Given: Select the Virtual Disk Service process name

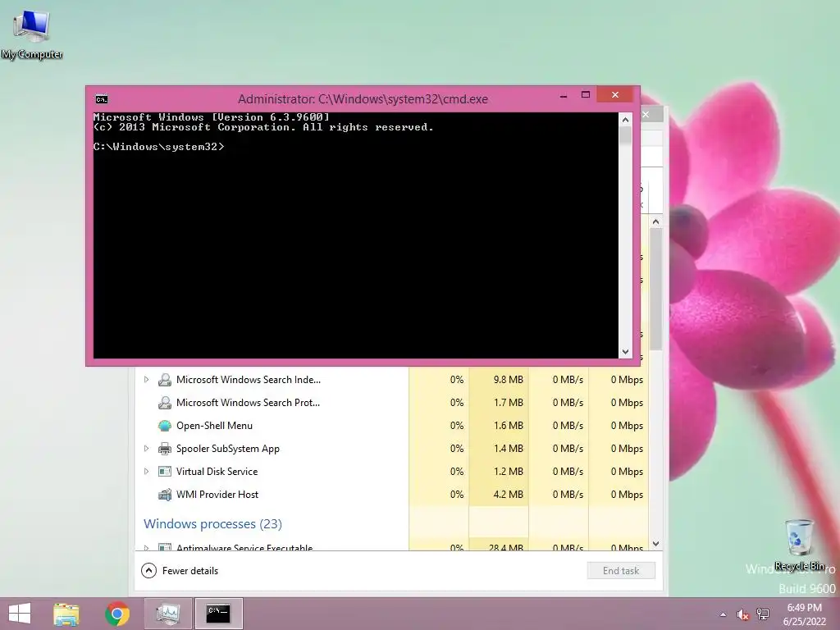Looking at the screenshot, I should 217,472.
